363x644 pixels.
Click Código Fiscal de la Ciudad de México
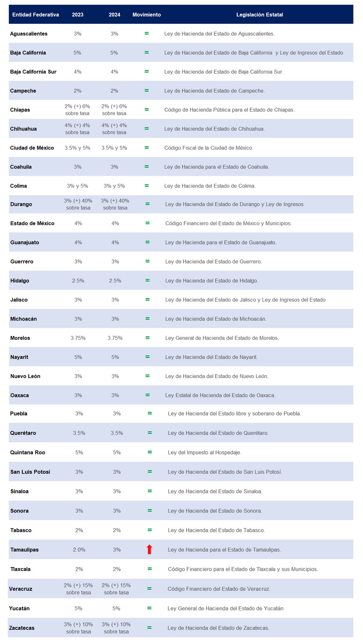coord(209,148)
